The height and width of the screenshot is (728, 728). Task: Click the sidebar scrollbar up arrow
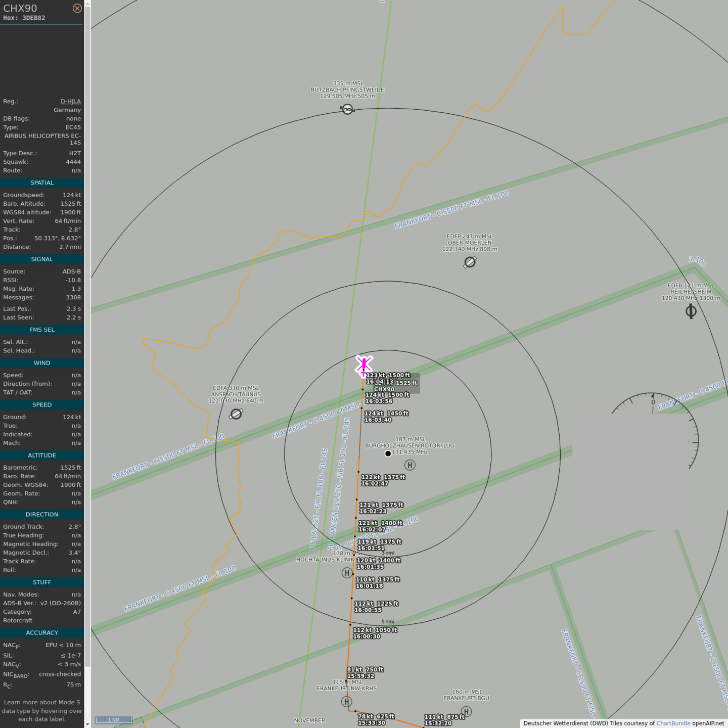point(87,3)
